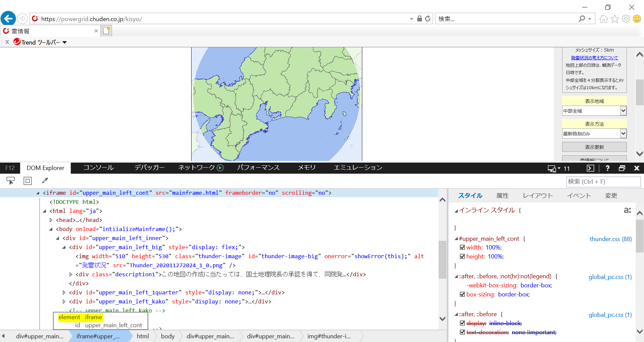Open the document mode monitor icon
The width and height of the screenshot is (644, 342).
552,168
